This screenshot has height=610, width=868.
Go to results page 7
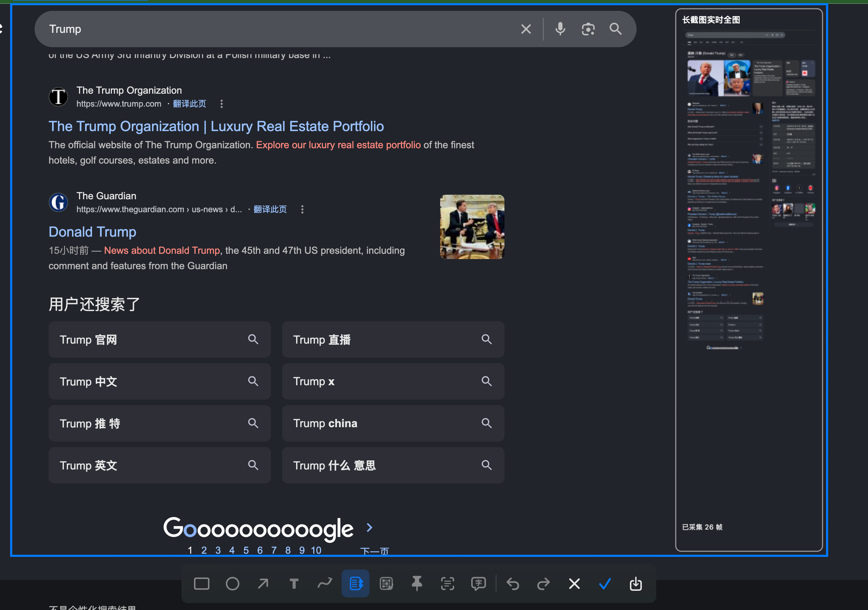tap(274, 550)
